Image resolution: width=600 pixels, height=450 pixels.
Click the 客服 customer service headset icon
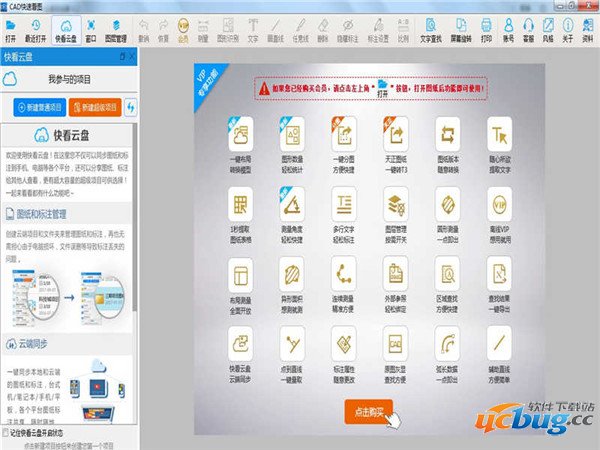pos(528,31)
